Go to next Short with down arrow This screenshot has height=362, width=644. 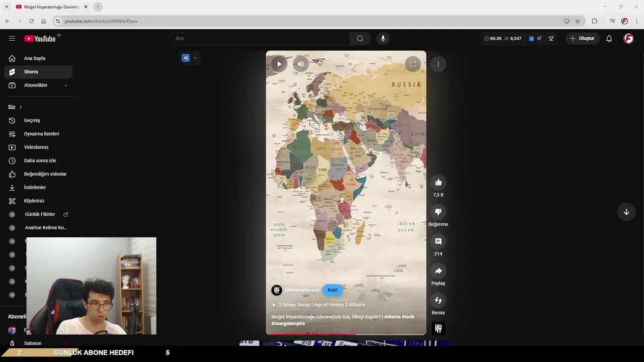626,212
